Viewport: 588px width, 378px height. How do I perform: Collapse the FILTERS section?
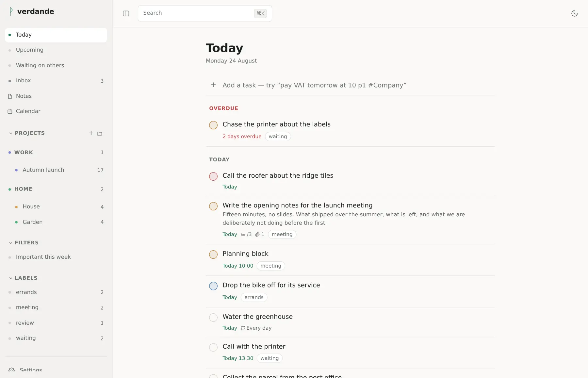point(11,243)
